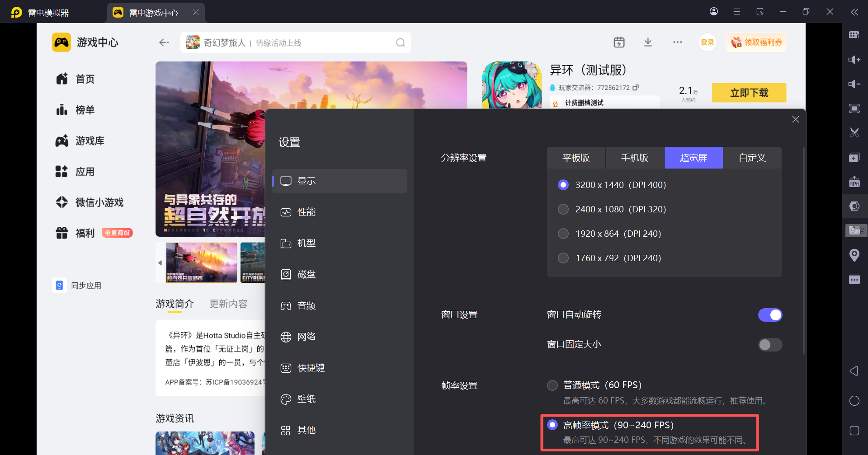Screen dimensions: 868x455
Task: Click the 立即下载 download button
Action: (749, 92)
